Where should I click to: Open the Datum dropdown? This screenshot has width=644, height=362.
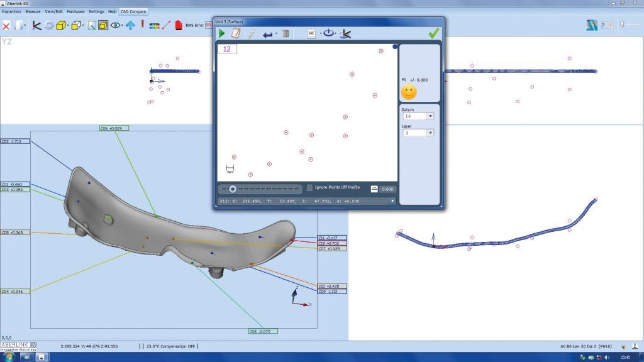[419, 116]
